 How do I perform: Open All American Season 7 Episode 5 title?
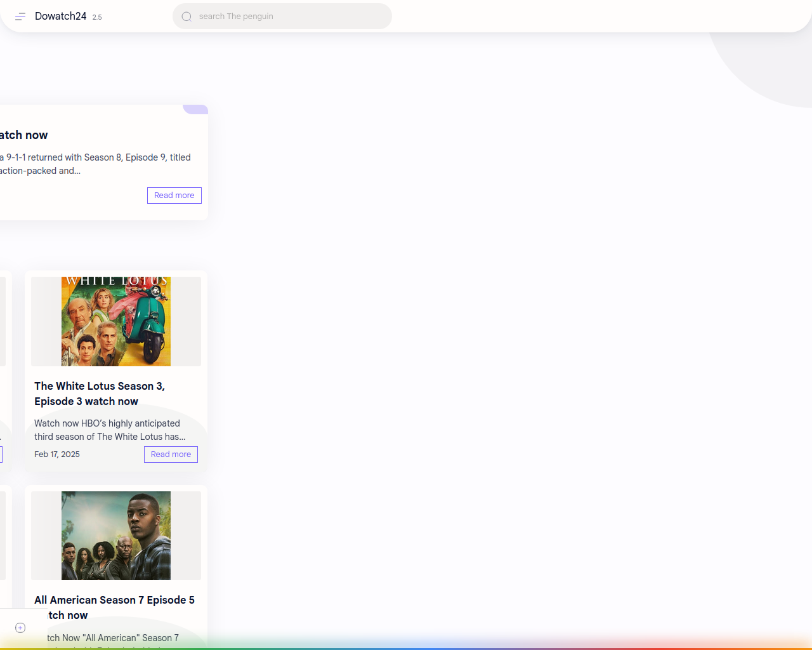click(114, 600)
